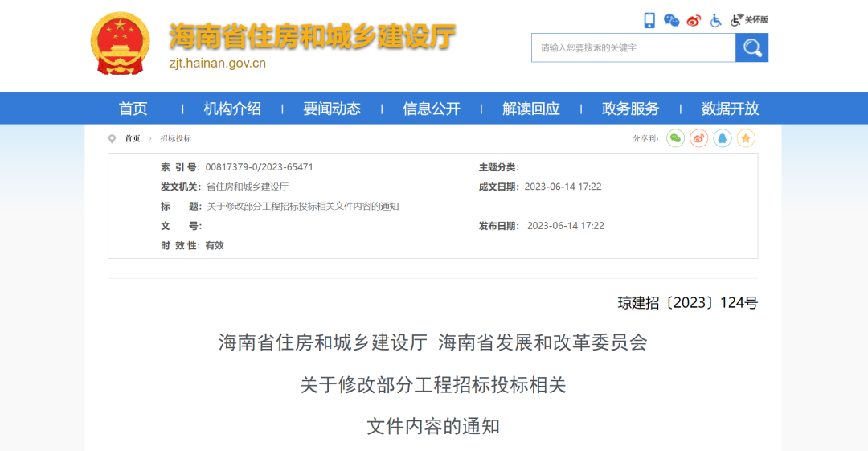Select the 成文日期 value 2023-06-14 17:22
The width and height of the screenshot is (868, 451).
(563, 187)
